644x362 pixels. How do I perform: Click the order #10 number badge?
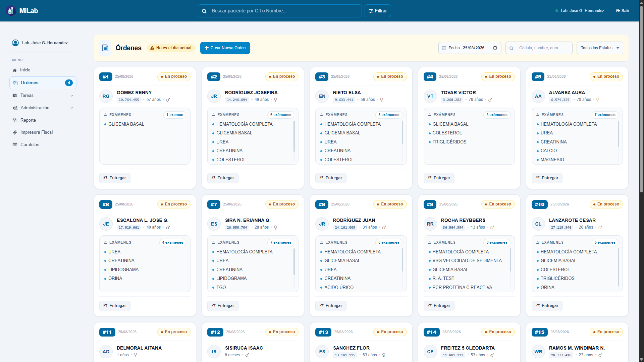[x=539, y=204]
